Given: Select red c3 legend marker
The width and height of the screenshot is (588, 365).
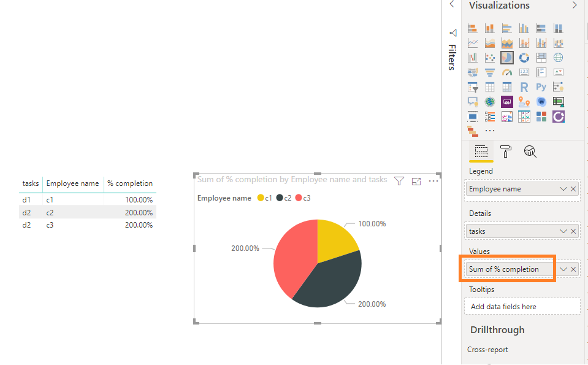Looking at the screenshot, I should (299, 198).
